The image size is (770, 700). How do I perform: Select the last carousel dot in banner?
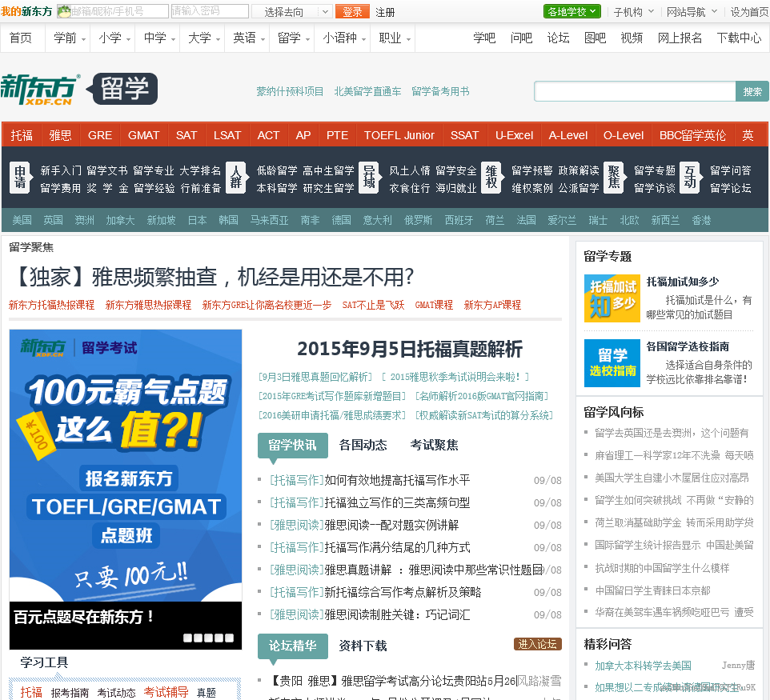(x=230, y=638)
